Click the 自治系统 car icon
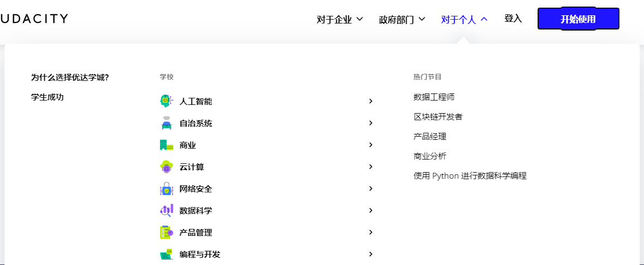The image size is (644, 265). (x=166, y=123)
